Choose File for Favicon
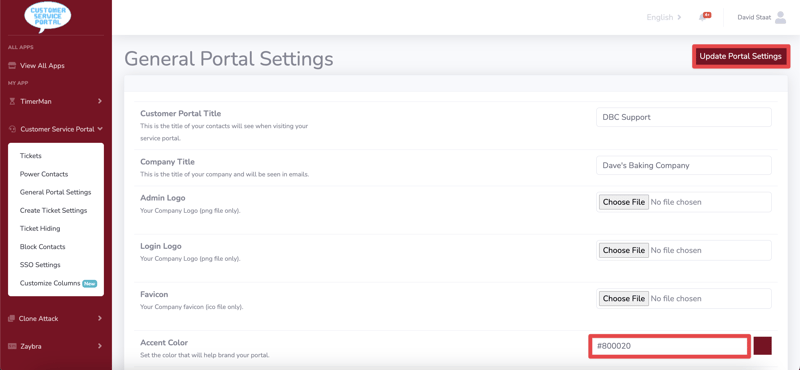Viewport: 800px width, 370px height. click(623, 299)
